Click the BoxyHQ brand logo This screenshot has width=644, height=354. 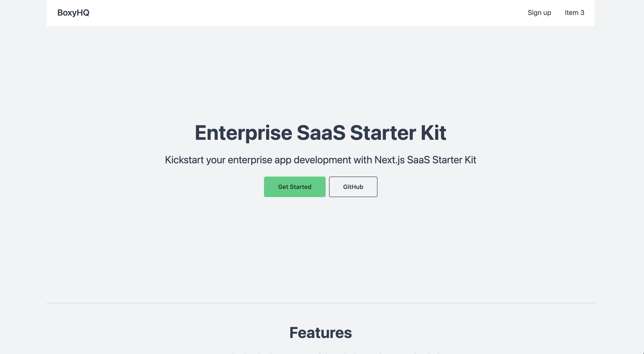pos(73,13)
